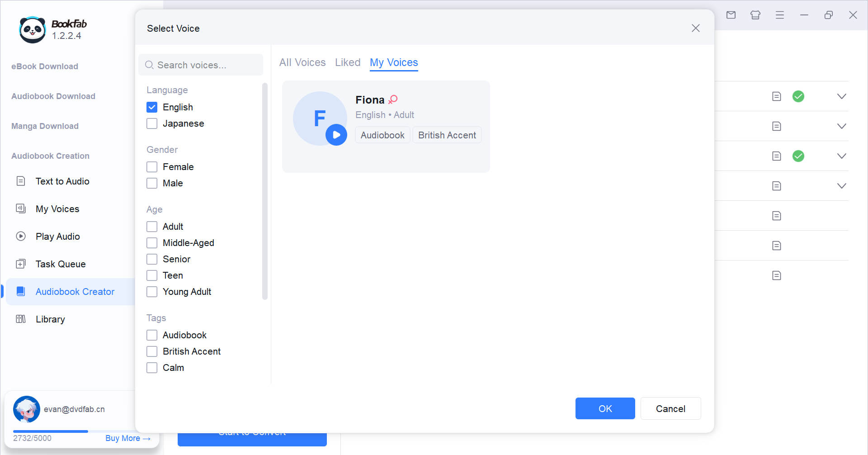Viewport: 868px width, 455px height.
Task: Switch to the All Voices tab
Action: pyautogui.click(x=302, y=62)
